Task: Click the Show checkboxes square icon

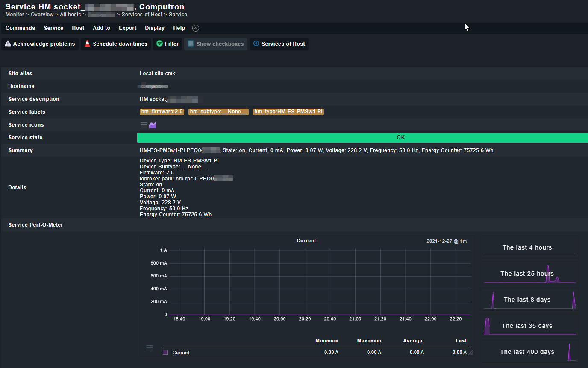Action: pos(191,44)
